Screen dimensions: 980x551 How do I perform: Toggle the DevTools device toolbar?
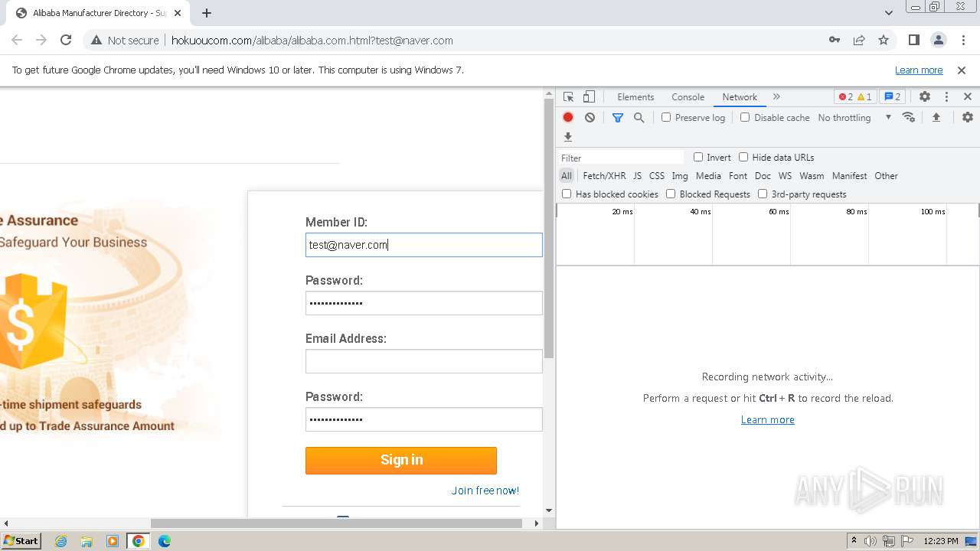pos(589,96)
